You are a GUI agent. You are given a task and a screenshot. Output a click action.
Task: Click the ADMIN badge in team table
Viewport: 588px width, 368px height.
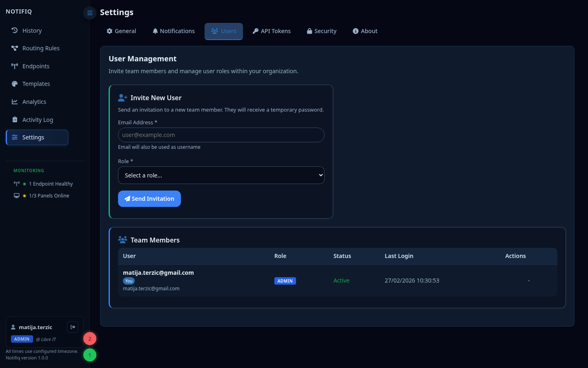point(285,281)
